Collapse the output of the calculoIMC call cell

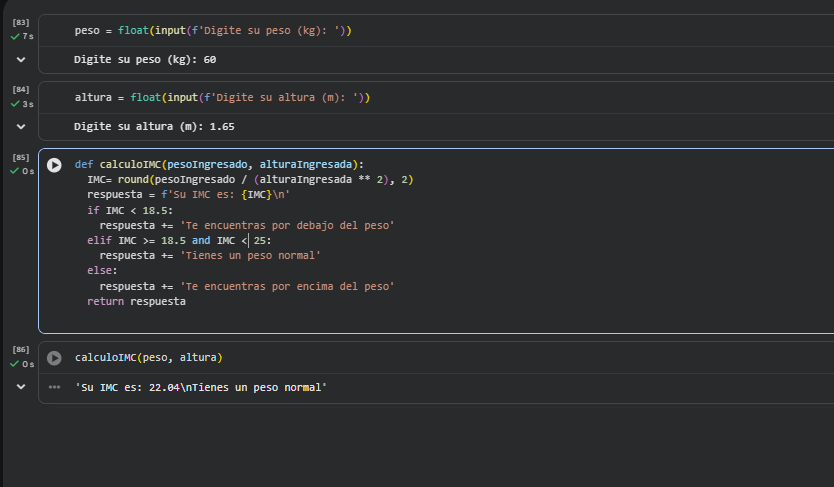point(21,387)
